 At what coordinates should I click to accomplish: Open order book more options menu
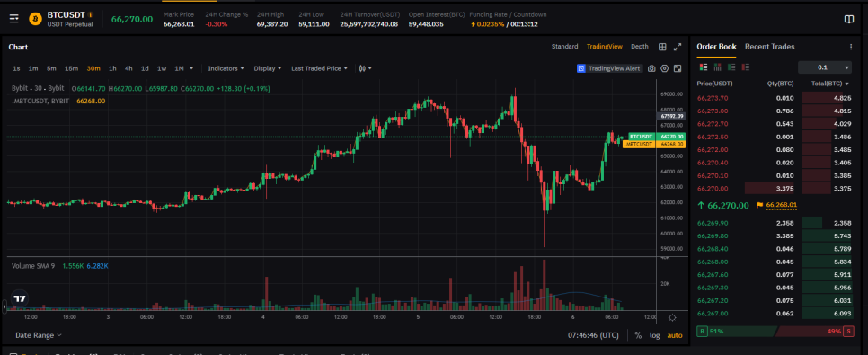[851, 47]
